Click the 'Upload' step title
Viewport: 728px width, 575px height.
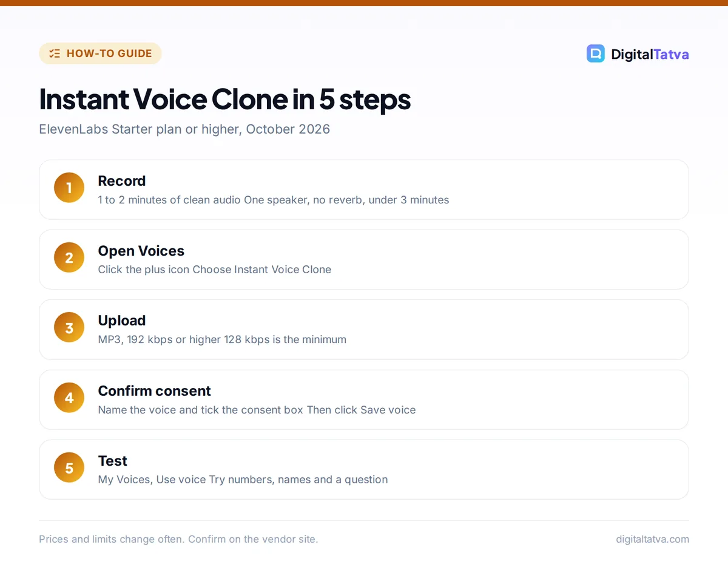pyautogui.click(x=122, y=321)
